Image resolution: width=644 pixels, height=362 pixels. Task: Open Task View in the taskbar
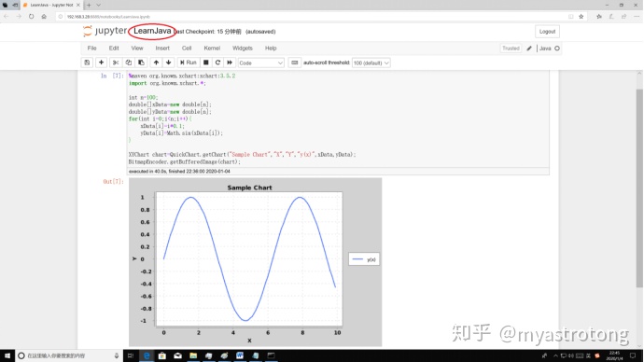point(131,355)
